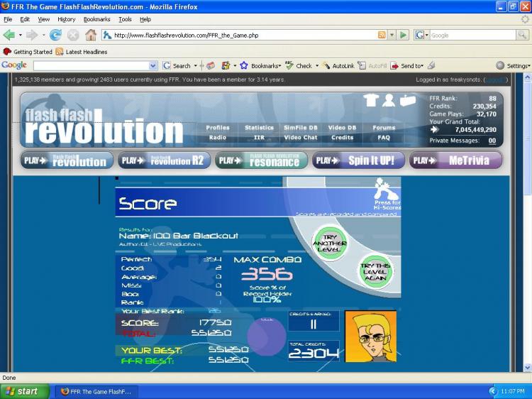Click the logout link in header
This screenshot has height=399, width=532.
click(496, 80)
